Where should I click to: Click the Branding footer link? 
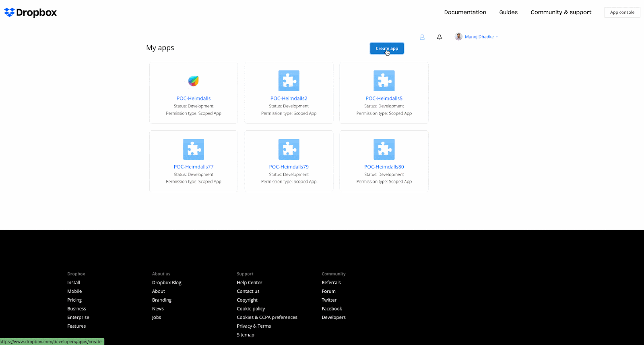[162, 300]
